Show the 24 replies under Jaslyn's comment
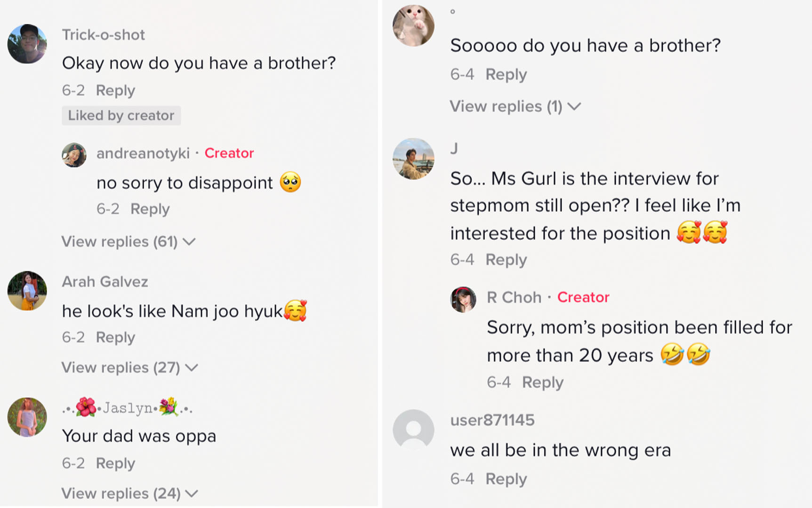 pyautogui.click(x=129, y=493)
